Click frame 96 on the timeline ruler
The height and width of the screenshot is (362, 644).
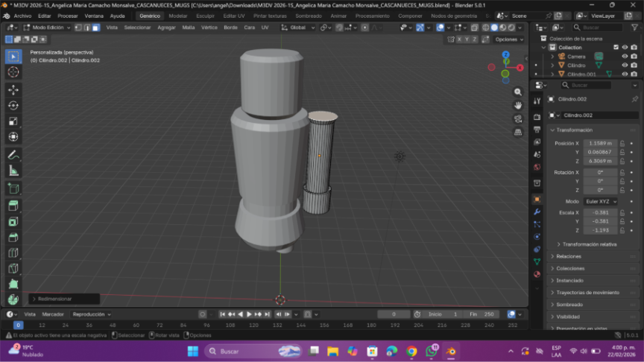(207, 326)
